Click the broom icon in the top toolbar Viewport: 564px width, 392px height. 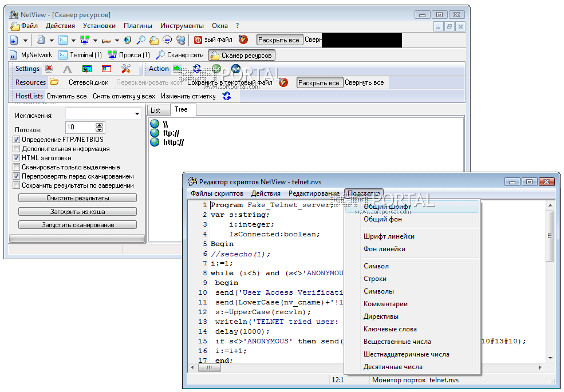243,39
